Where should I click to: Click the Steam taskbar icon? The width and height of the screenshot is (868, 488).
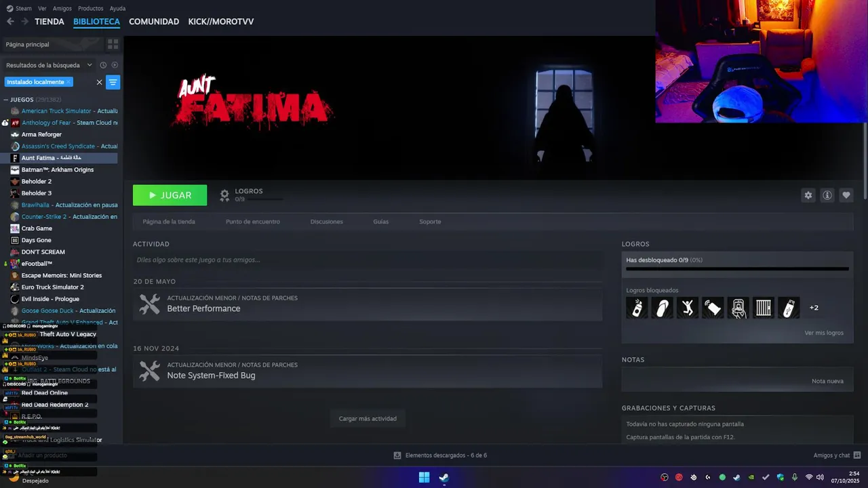point(443,477)
